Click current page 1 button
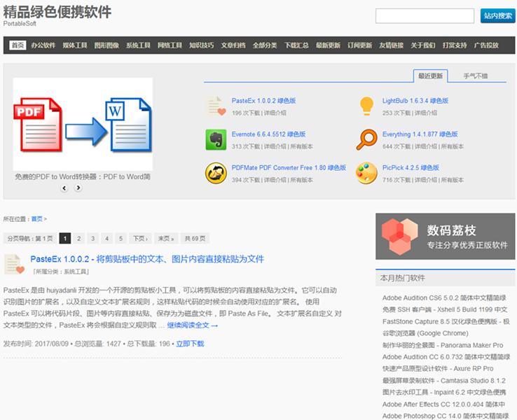Image resolution: width=517 pixels, height=420 pixels. point(65,239)
